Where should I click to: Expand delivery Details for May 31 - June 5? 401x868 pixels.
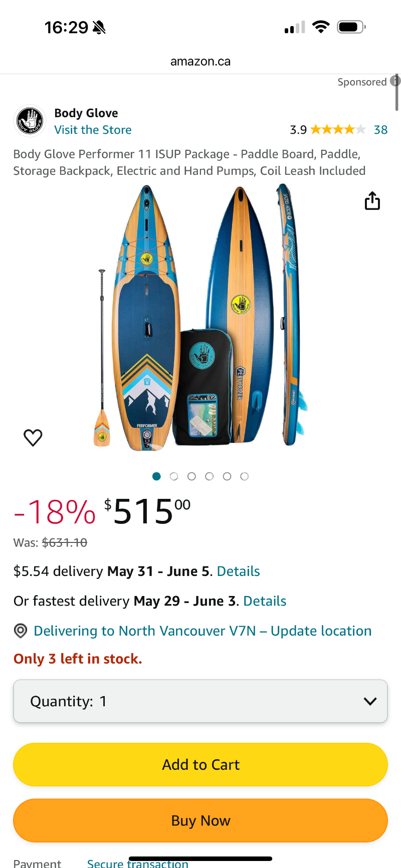pos(238,571)
